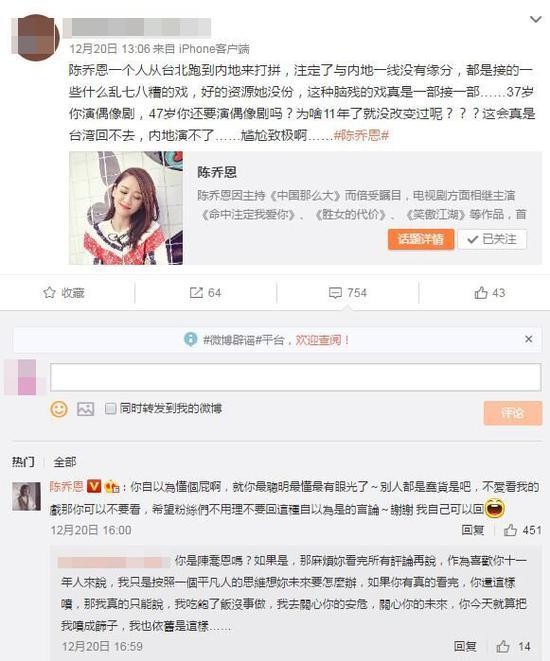Click the orange 话题详情 button

coord(421,239)
